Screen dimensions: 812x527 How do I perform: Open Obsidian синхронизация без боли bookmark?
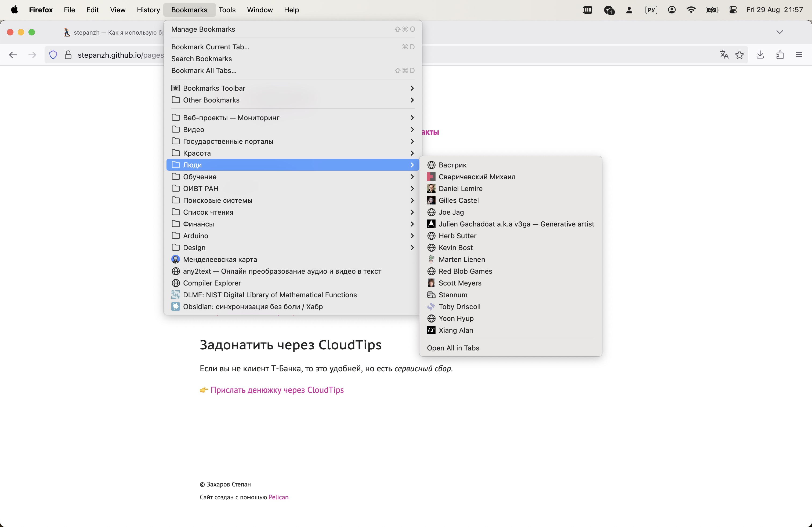[293, 306]
